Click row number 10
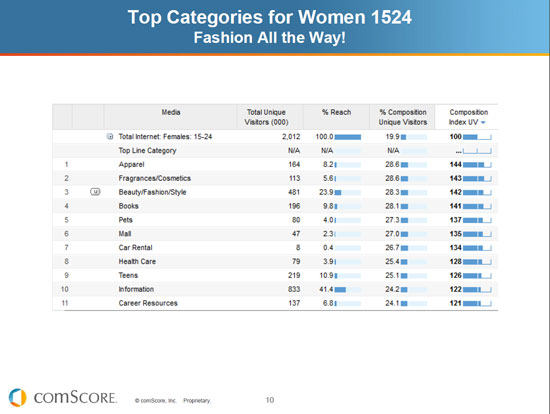This screenshot has height=414, width=550. click(65, 289)
